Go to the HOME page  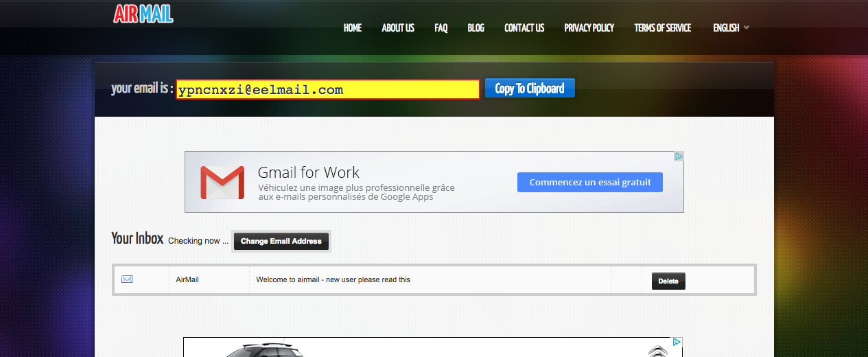pos(352,28)
